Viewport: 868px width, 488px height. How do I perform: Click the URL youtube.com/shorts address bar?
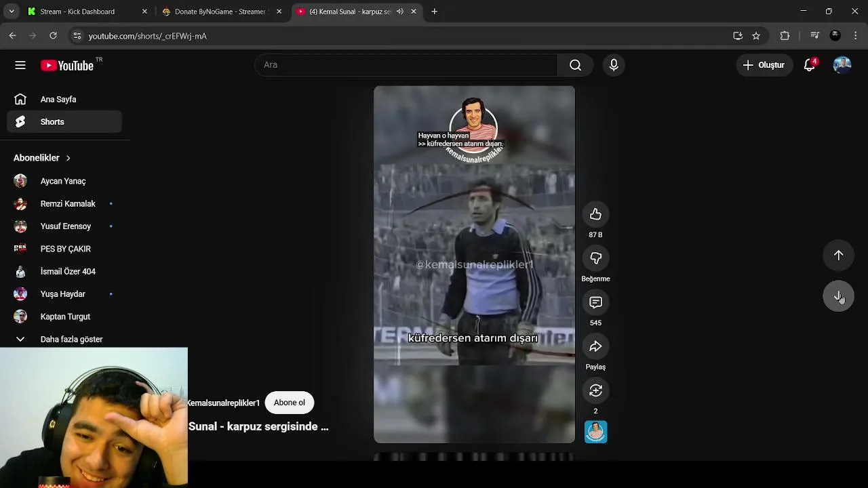click(x=147, y=36)
